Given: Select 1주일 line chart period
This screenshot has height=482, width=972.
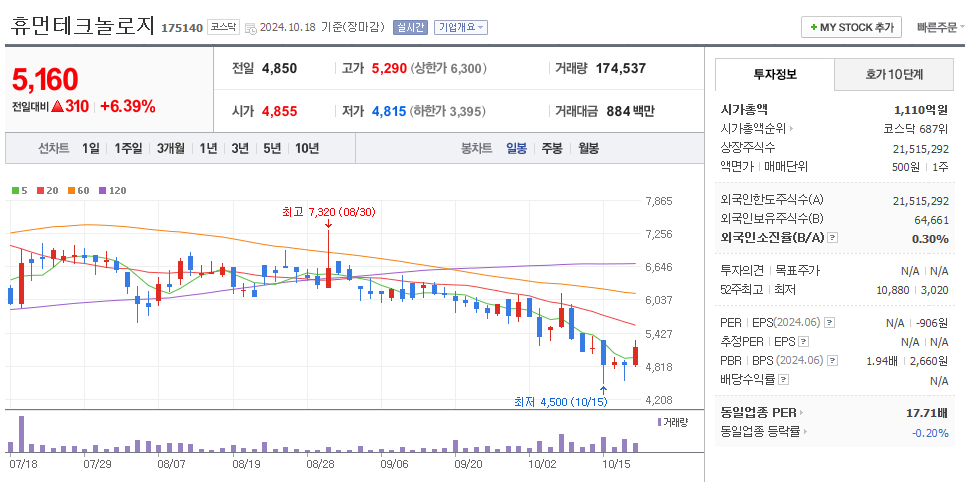Looking at the screenshot, I should coord(128,149).
